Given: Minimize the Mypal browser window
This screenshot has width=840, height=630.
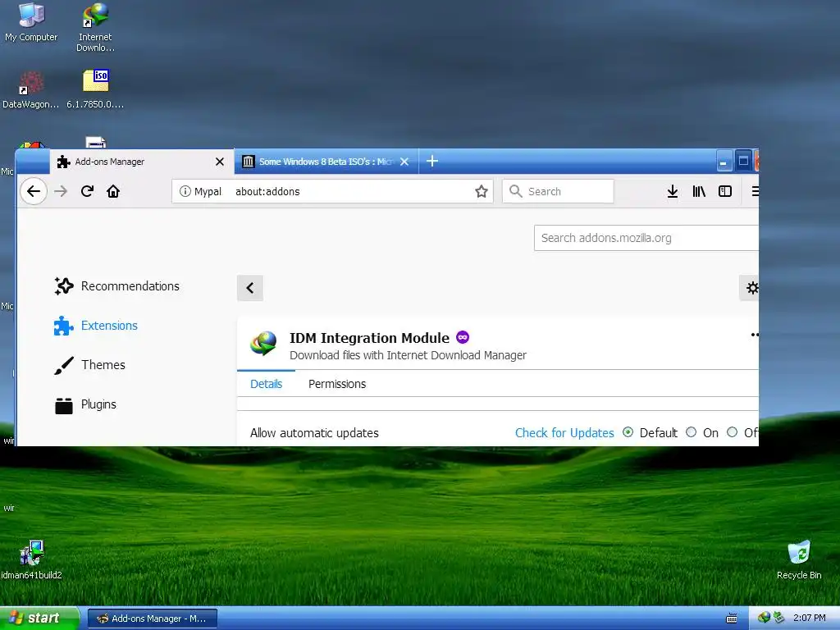Looking at the screenshot, I should 724,162.
